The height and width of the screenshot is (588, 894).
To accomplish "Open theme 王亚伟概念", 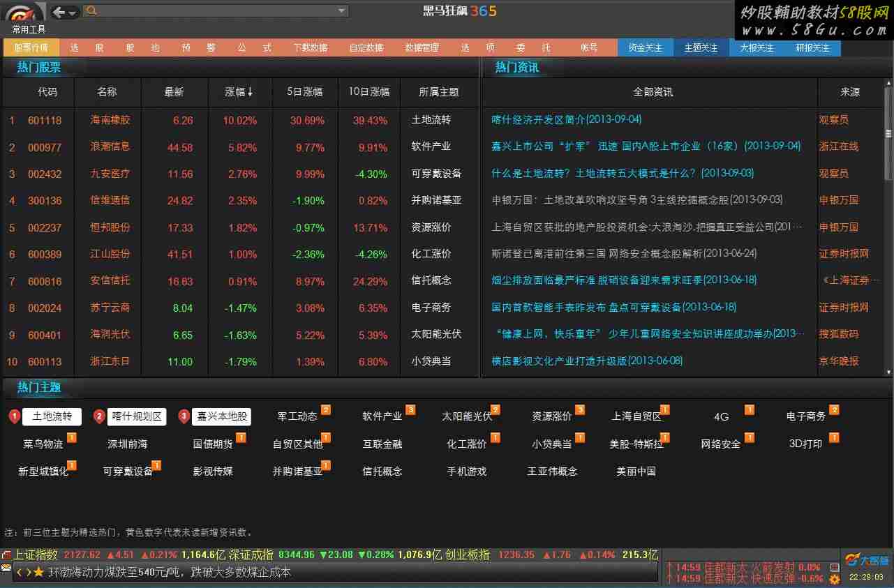I will pyautogui.click(x=552, y=471).
